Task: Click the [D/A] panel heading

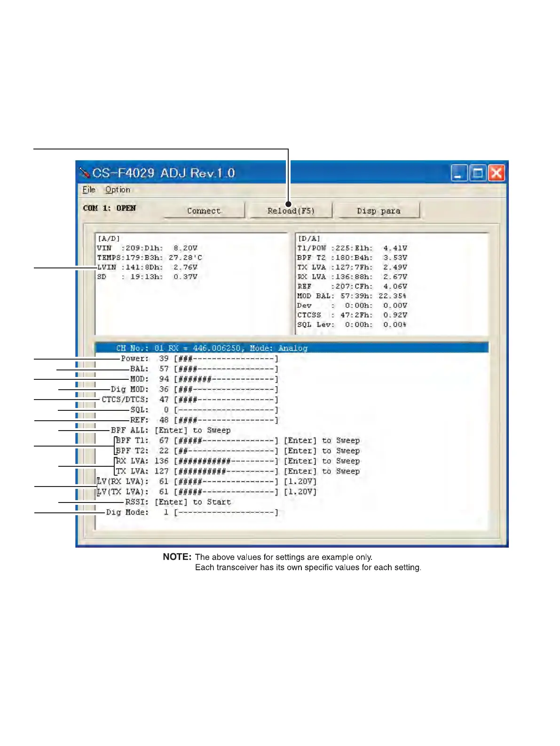Action: point(309,238)
